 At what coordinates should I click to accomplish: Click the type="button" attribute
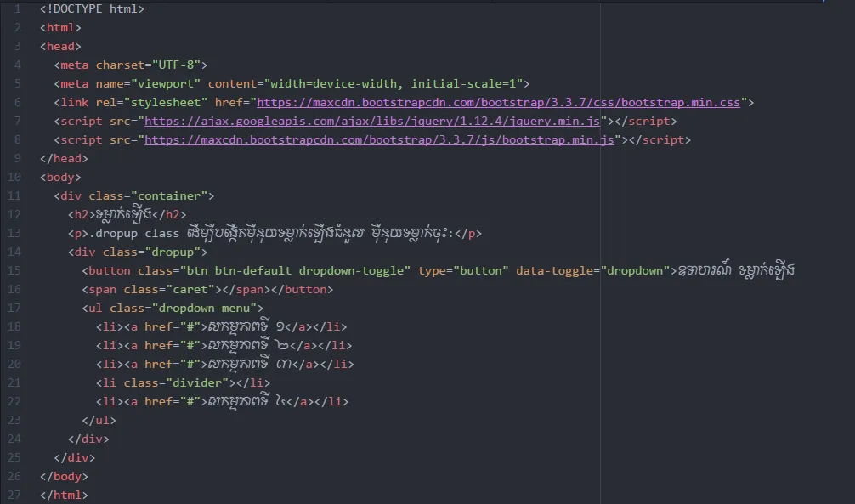pyautogui.click(x=463, y=270)
